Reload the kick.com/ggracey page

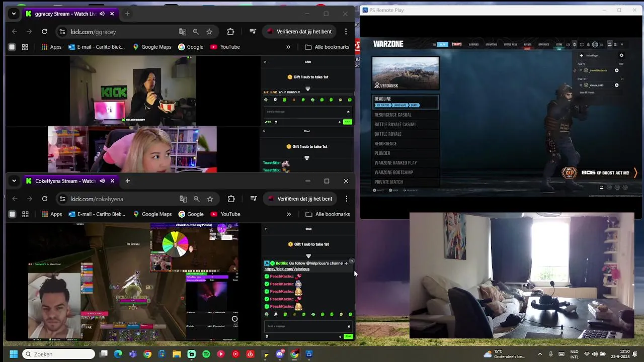click(x=44, y=32)
